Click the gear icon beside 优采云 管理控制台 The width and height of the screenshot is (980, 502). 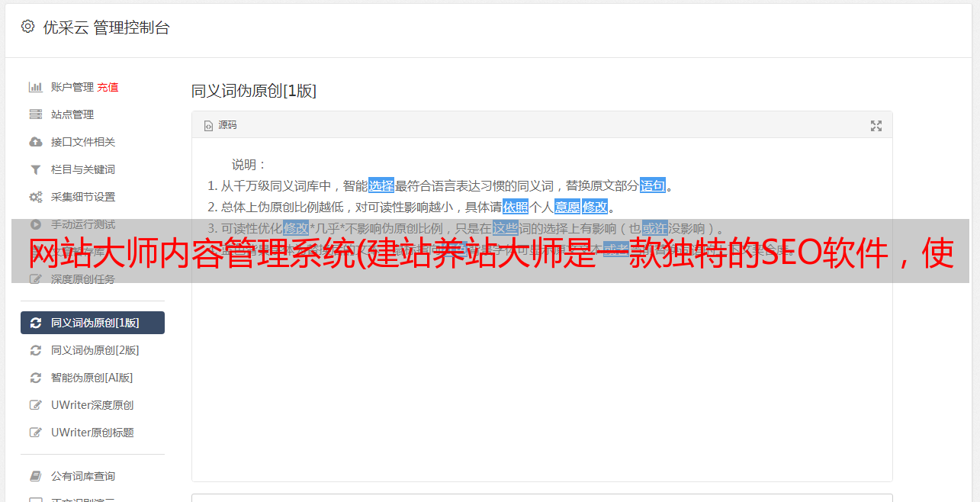(x=28, y=27)
